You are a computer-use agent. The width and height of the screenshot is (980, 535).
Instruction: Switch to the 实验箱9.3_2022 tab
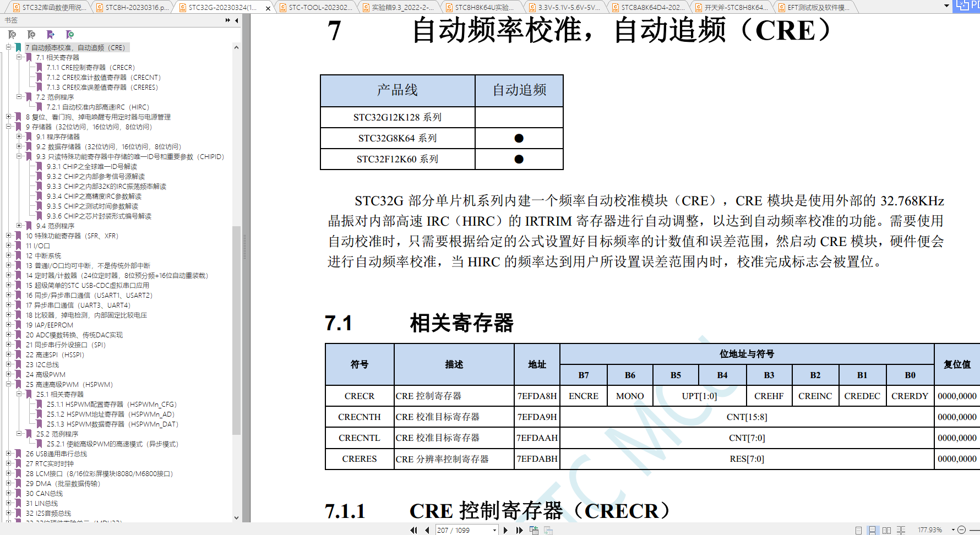click(399, 7)
